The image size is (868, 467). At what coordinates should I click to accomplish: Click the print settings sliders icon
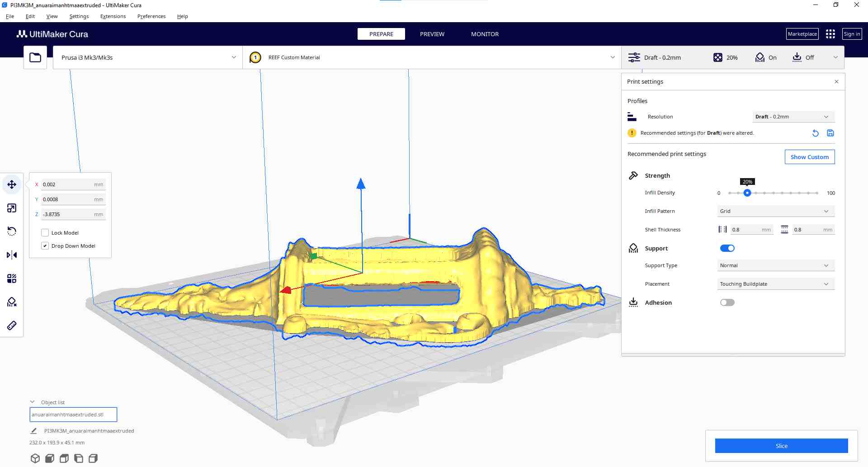[634, 57]
